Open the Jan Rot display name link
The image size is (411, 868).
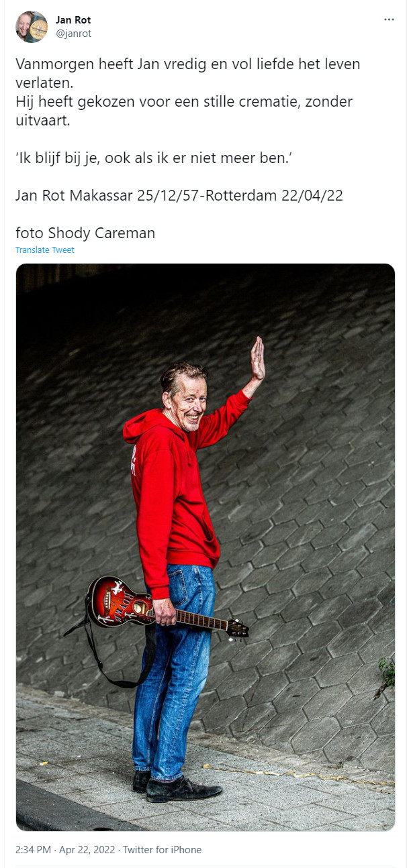click(73, 20)
